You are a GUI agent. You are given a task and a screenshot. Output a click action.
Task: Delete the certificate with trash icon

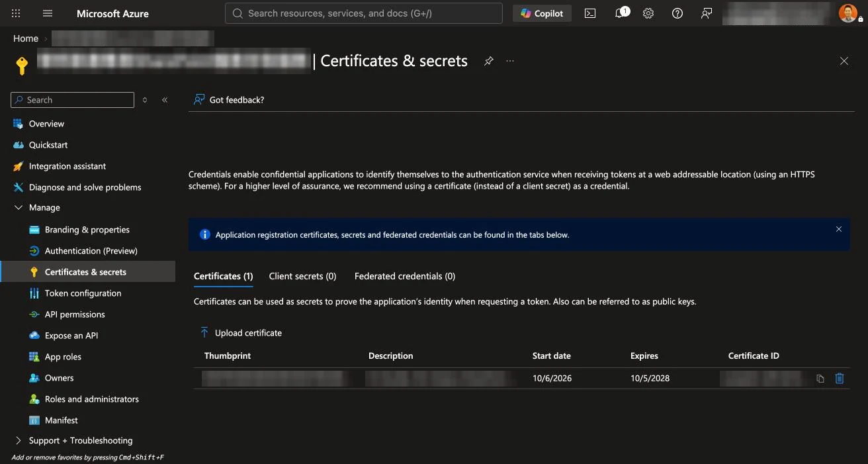(x=840, y=379)
